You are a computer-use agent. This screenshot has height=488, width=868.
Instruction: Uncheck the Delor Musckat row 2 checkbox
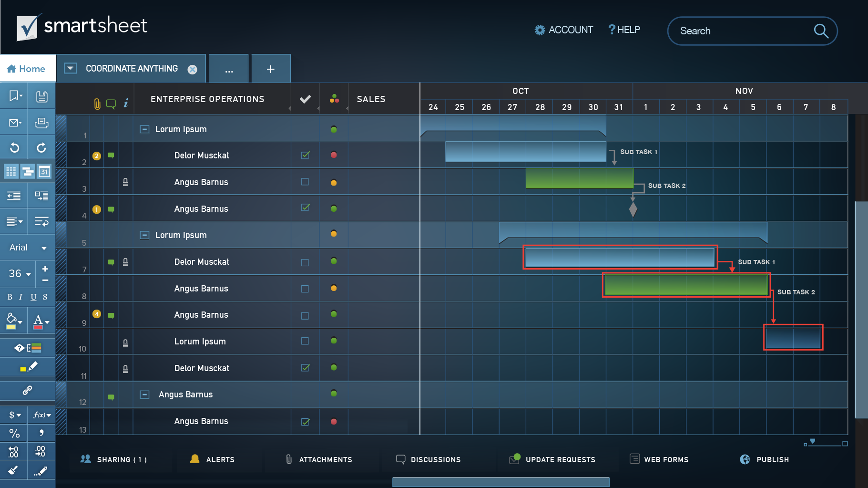(x=305, y=155)
